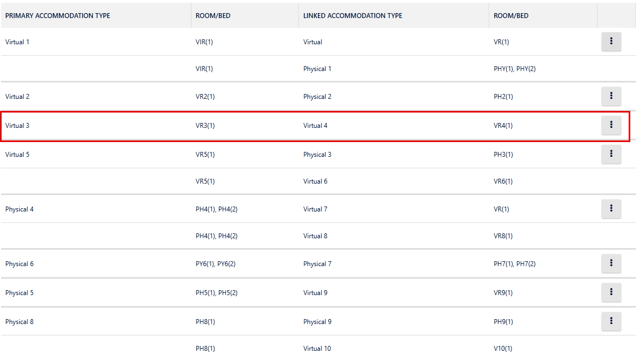This screenshot has height=359, width=644.
Task: Click the linked type Physical 7
Action: (317, 264)
